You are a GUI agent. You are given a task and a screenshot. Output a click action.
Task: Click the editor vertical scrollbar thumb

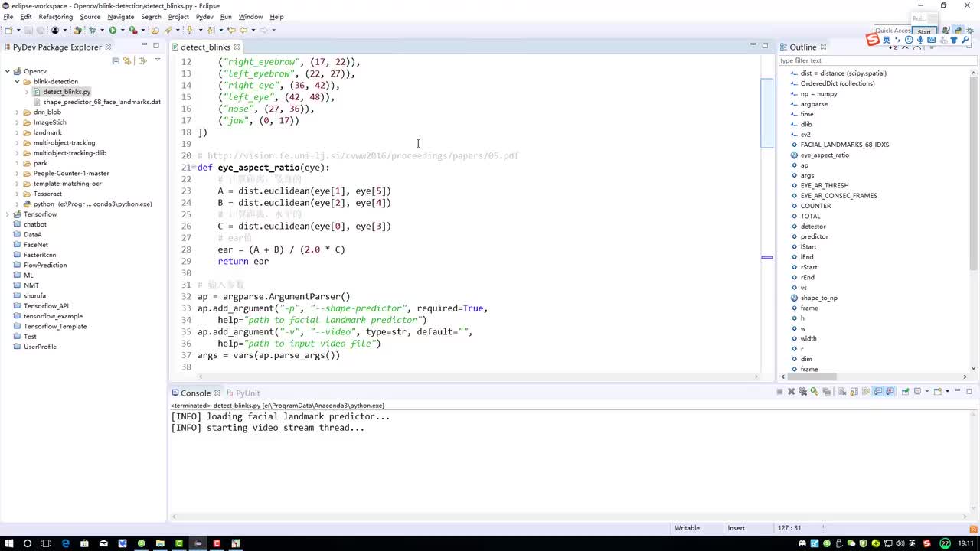766,112
